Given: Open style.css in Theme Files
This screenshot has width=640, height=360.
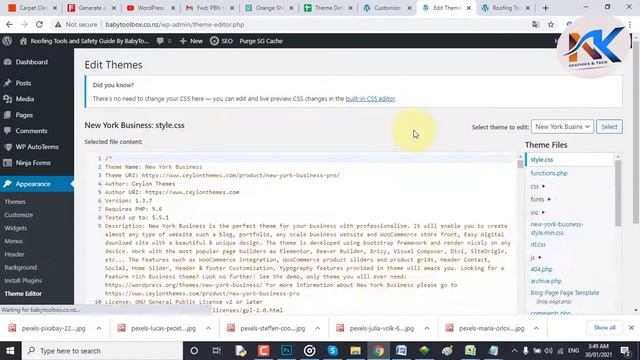Looking at the screenshot, I should pyautogui.click(x=542, y=160).
